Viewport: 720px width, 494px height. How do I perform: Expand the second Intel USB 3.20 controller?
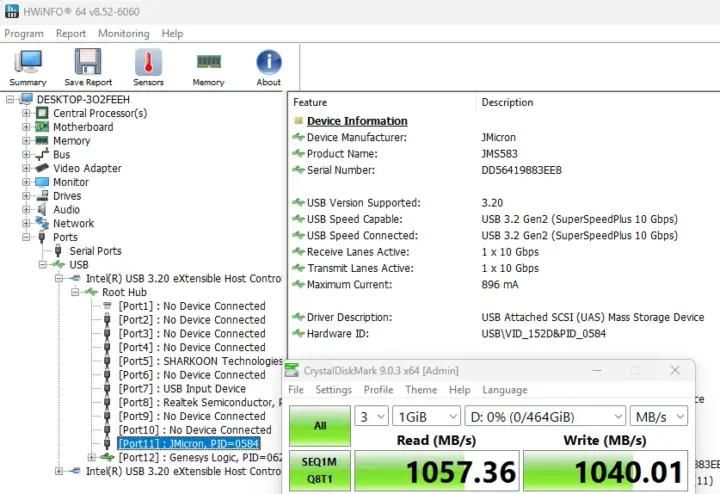59,471
